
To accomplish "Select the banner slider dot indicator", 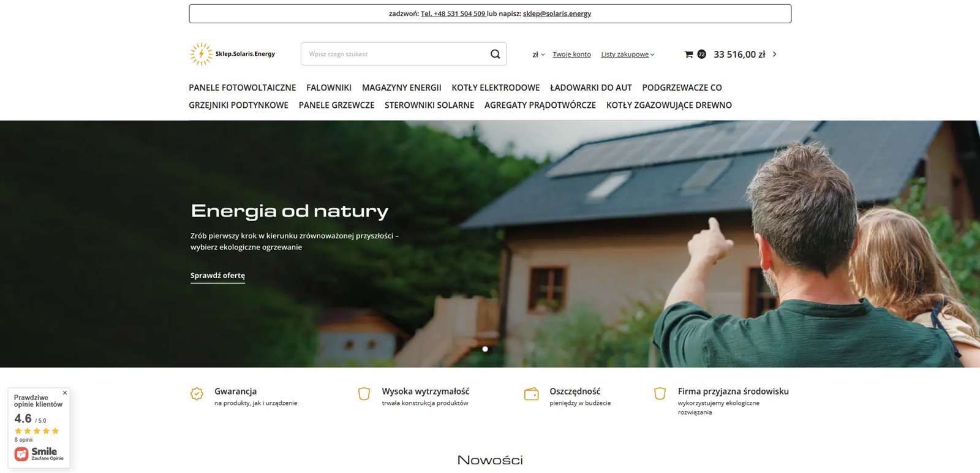I will click(485, 349).
